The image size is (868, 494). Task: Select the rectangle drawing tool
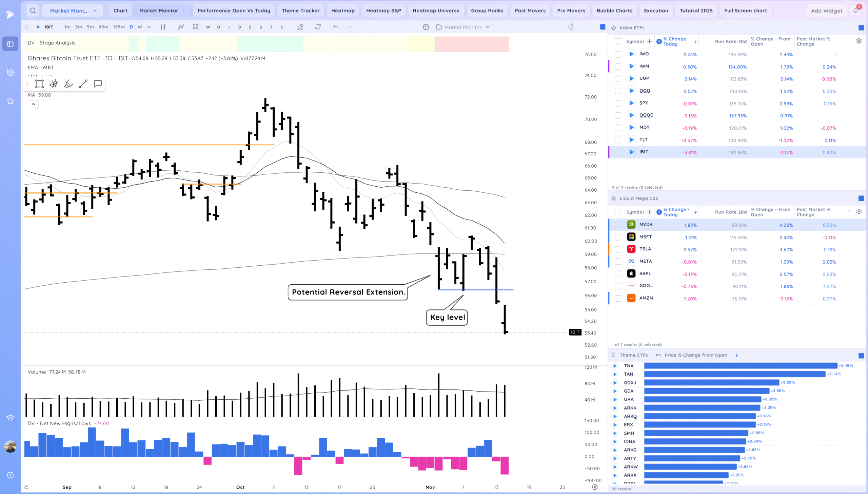[x=39, y=84]
